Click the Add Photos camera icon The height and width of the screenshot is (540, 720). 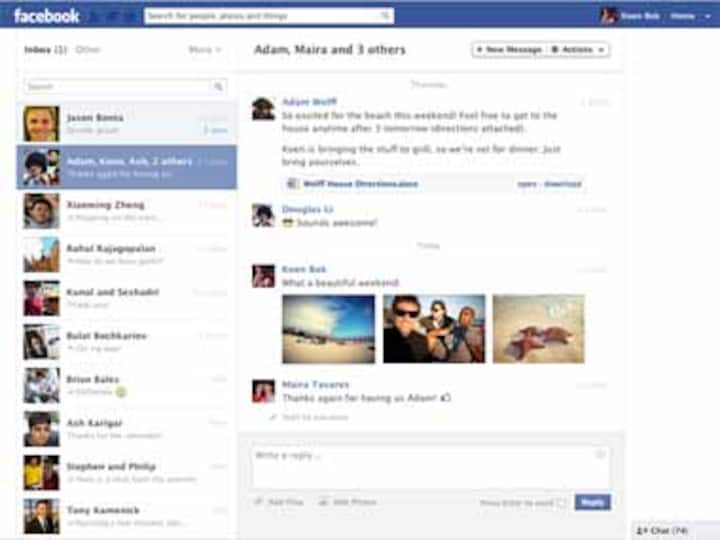click(324, 501)
